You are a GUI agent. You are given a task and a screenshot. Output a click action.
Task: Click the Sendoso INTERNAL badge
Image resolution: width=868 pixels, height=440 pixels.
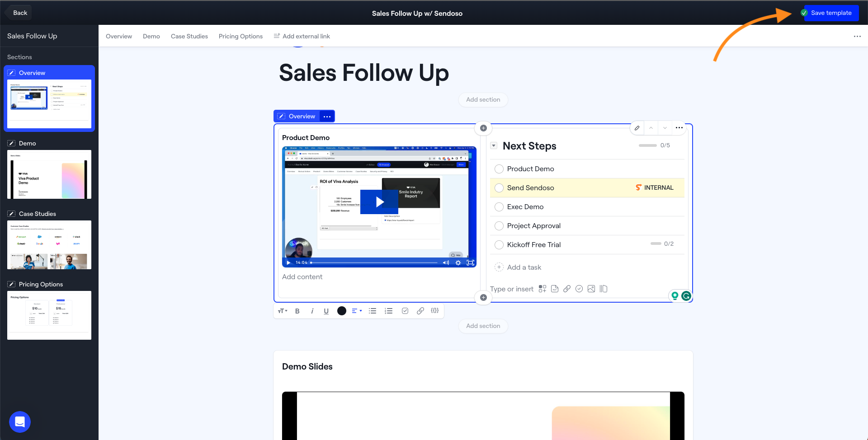tap(655, 187)
